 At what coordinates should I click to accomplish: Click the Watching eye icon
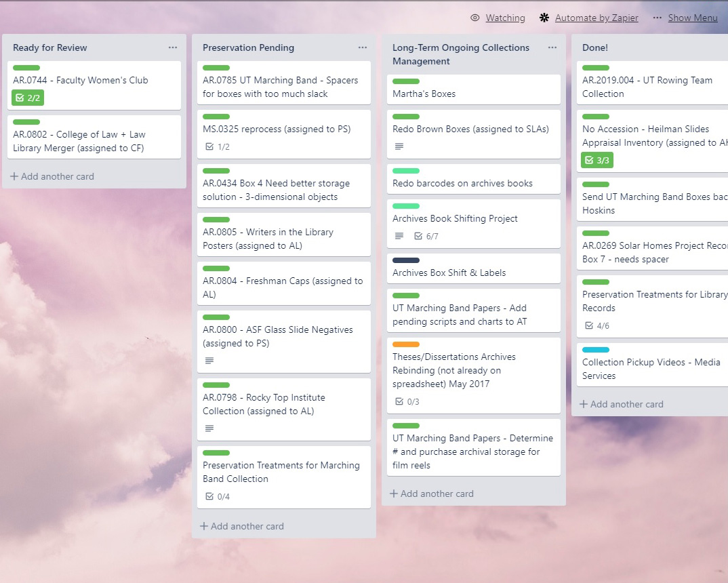tap(475, 18)
